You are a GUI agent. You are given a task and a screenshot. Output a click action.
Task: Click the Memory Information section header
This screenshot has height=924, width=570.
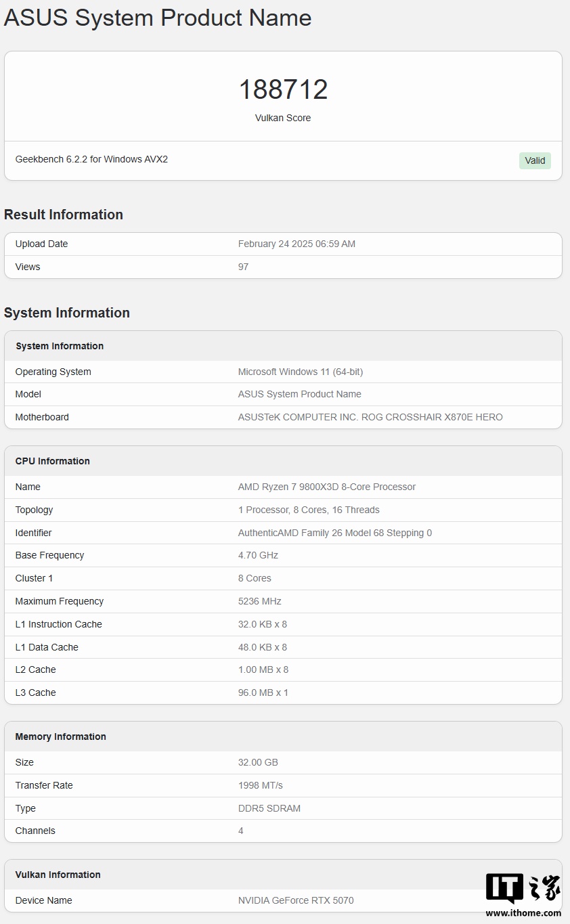pyautogui.click(x=61, y=736)
